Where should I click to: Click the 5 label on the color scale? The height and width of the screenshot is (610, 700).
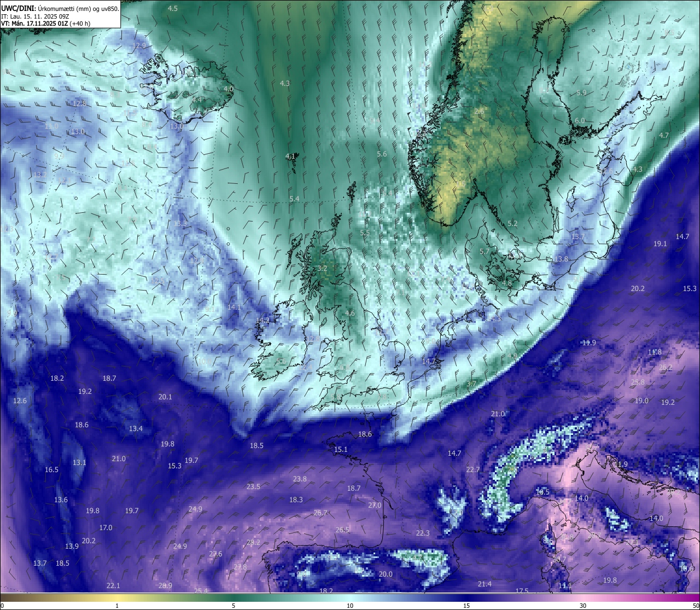tap(234, 605)
